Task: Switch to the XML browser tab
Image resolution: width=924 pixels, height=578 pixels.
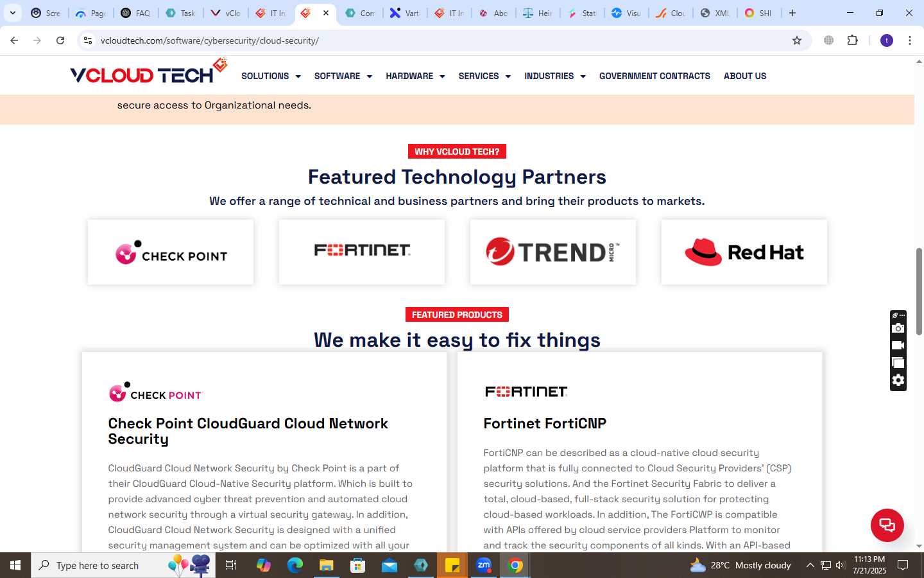Action: (714, 13)
